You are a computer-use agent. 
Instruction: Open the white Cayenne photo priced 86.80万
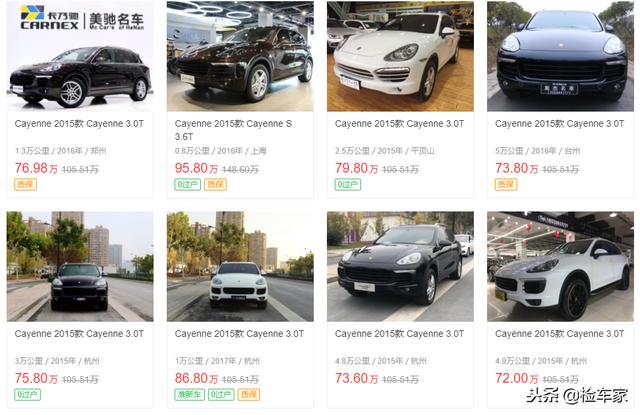click(x=240, y=266)
